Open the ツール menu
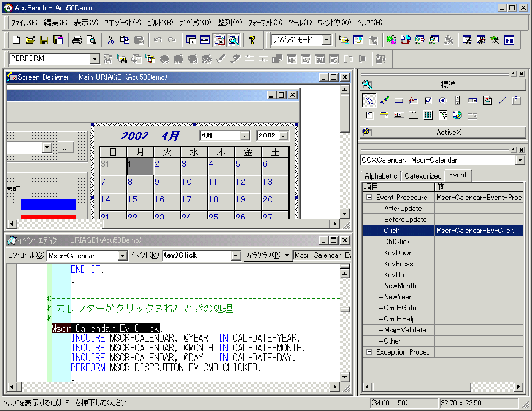532x411 pixels. pos(300,23)
